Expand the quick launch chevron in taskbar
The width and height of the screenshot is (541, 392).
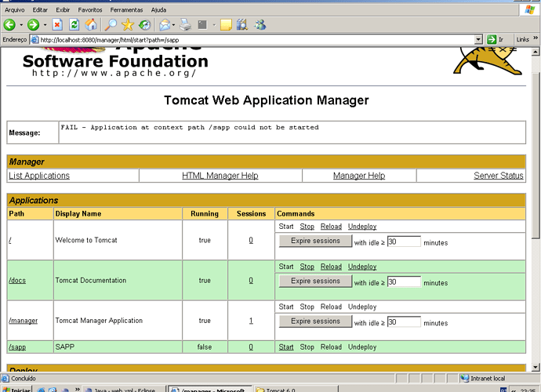(78, 389)
